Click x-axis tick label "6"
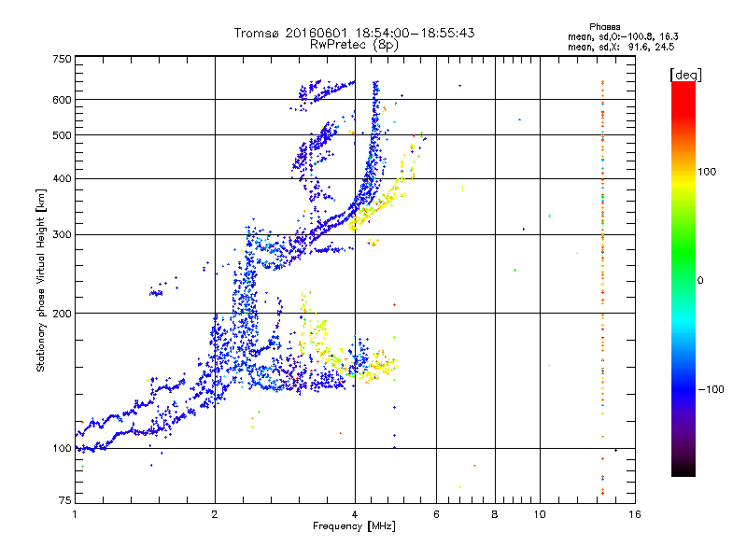The width and height of the screenshot is (747, 560). (436, 514)
